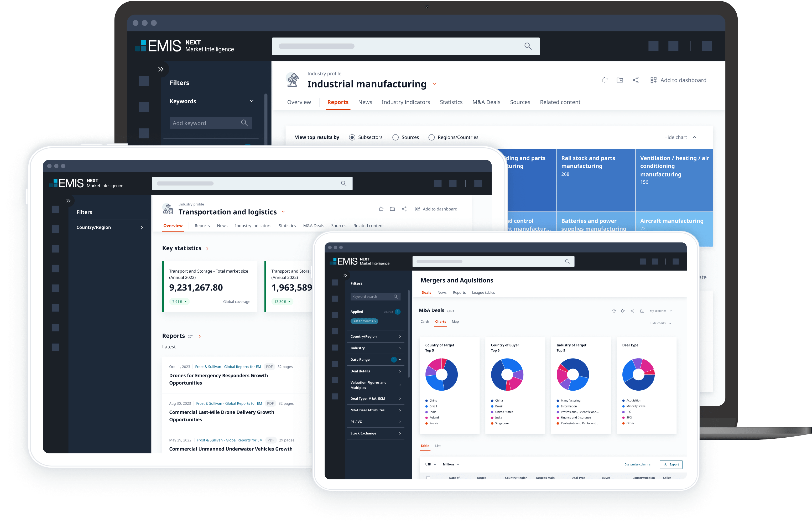Click the download icon on the Export button
Screen dimensions: 812x523
click(x=665, y=464)
